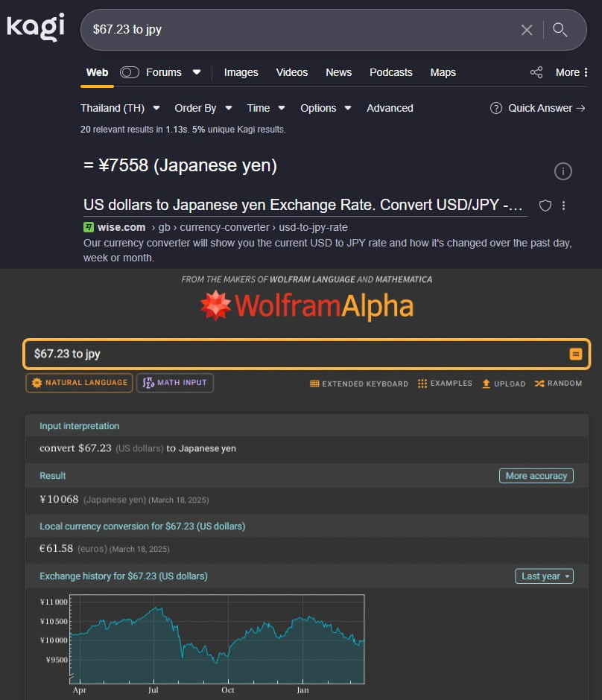Switch to Math Input mode
This screenshot has width=602, height=700.
(x=175, y=383)
